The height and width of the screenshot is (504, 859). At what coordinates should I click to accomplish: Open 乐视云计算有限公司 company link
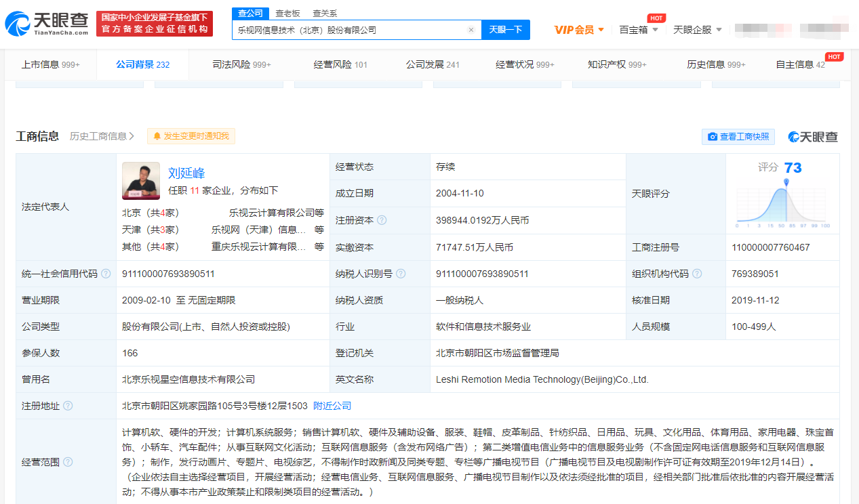coord(272,212)
